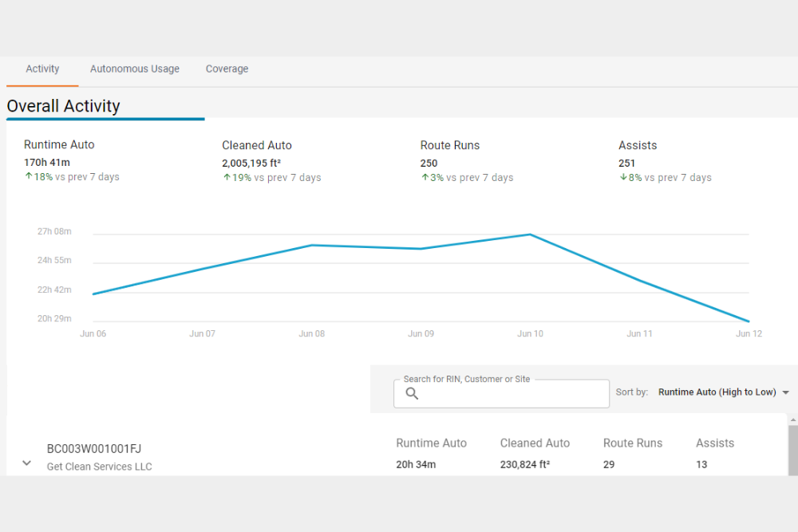Click the Jun 07 axis label

click(x=202, y=333)
